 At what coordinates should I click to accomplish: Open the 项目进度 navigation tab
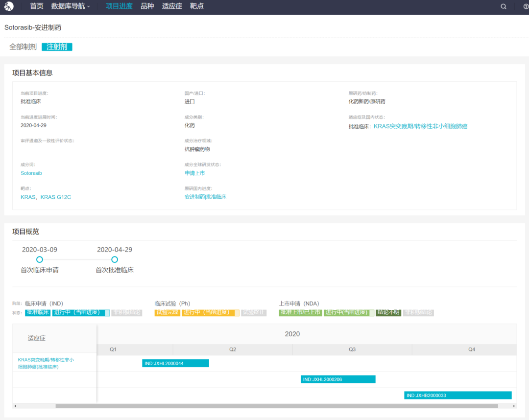point(119,6)
